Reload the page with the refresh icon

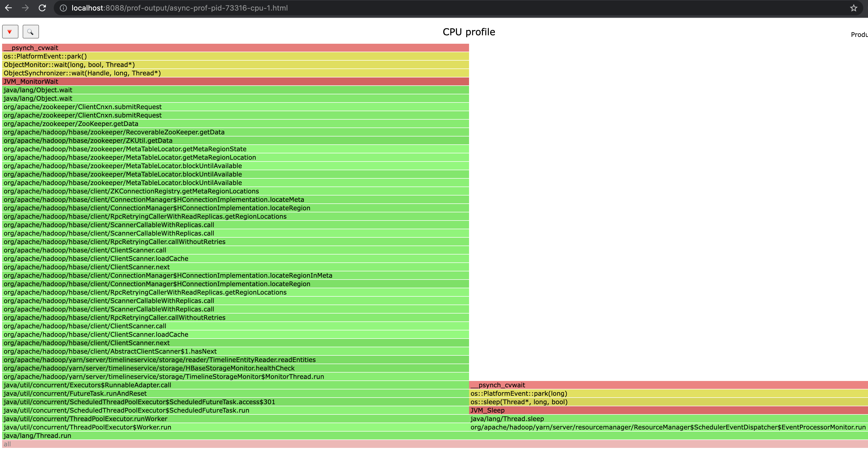[42, 8]
